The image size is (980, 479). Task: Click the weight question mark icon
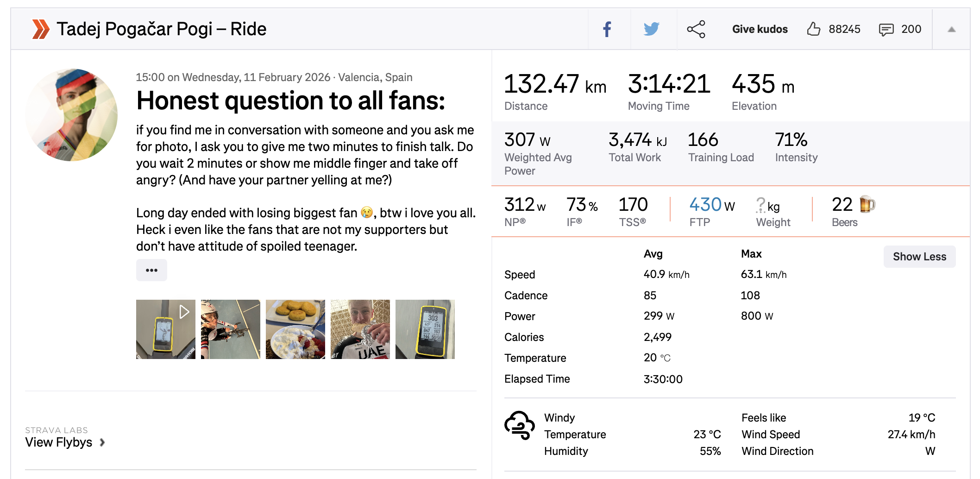click(760, 205)
